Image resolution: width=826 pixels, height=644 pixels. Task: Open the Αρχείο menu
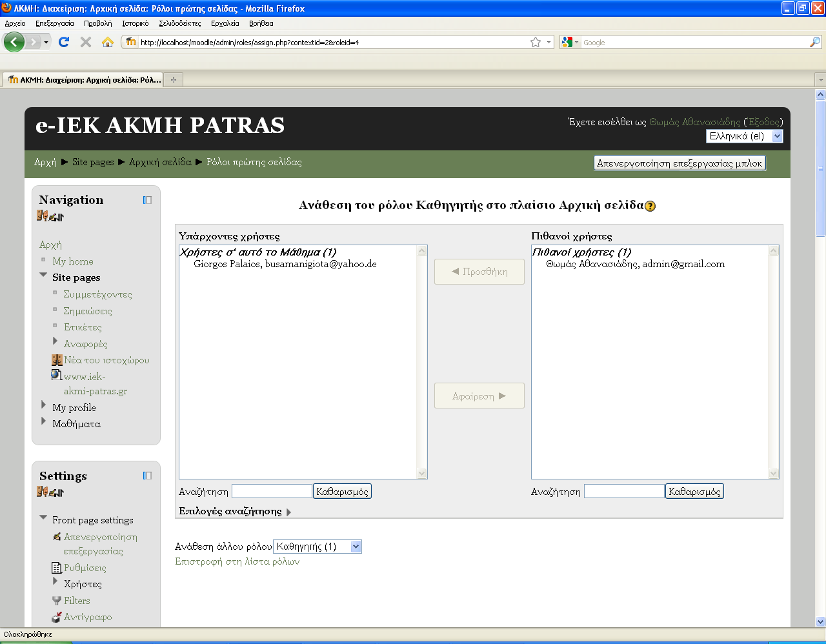point(15,23)
